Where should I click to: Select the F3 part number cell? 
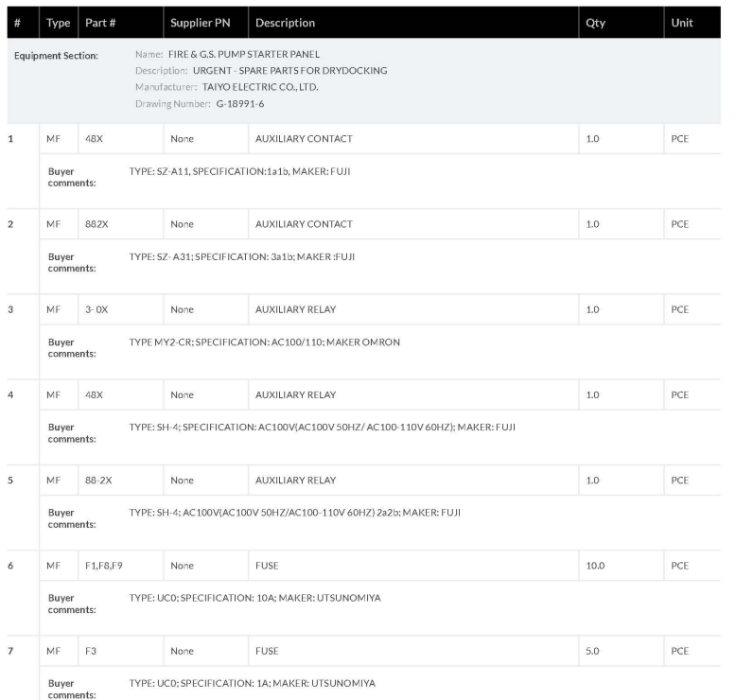91,651
